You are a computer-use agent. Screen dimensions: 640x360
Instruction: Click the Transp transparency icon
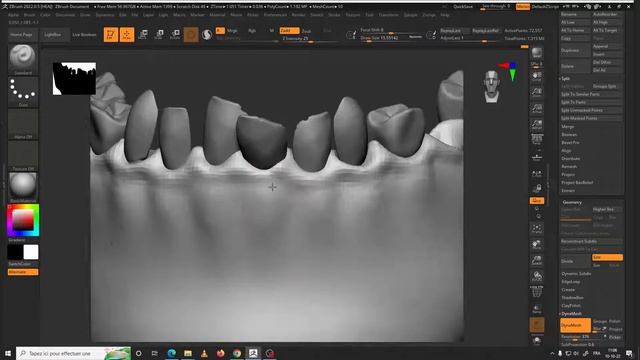pyautogui.click(x=537, y=309)
